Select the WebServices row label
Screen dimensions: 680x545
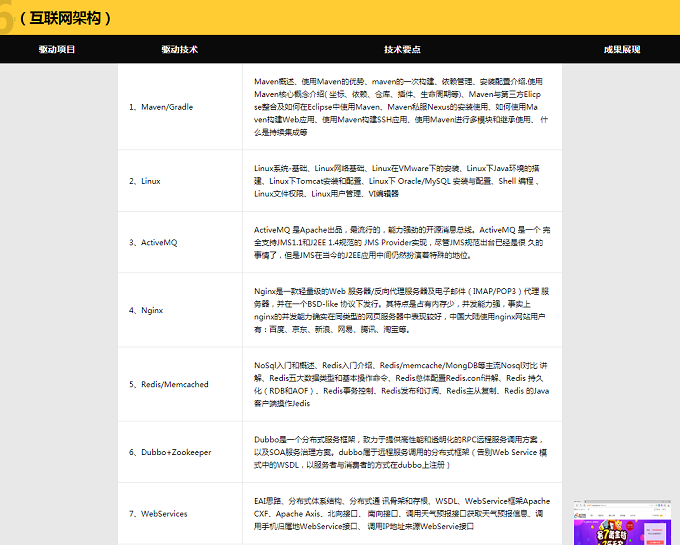pyautogui.click(x=157, y=514)
